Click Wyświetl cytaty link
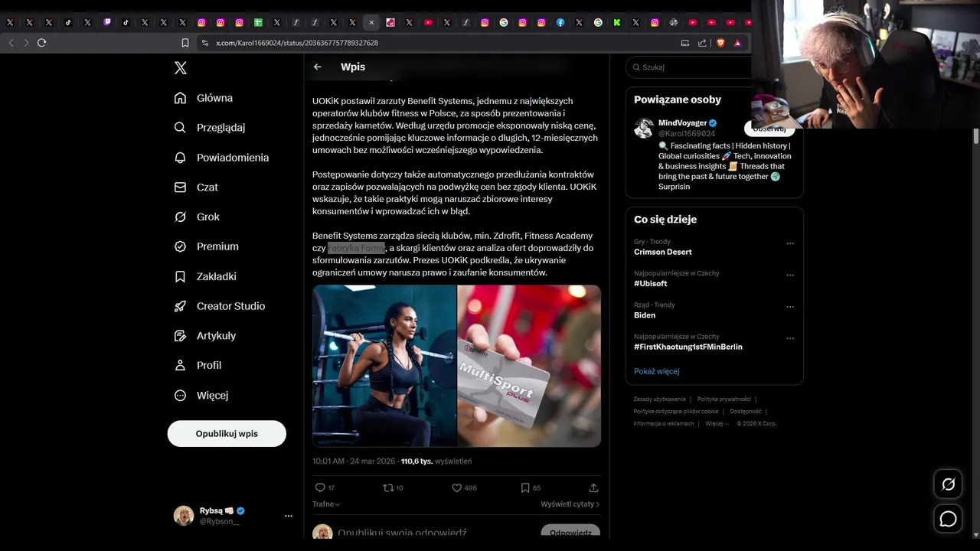This screenshot has height=551, width=980. (x=570, y=504)
